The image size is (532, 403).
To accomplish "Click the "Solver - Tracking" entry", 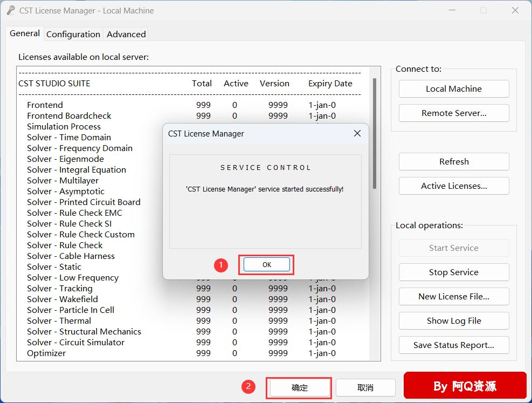I will (60, 289).
